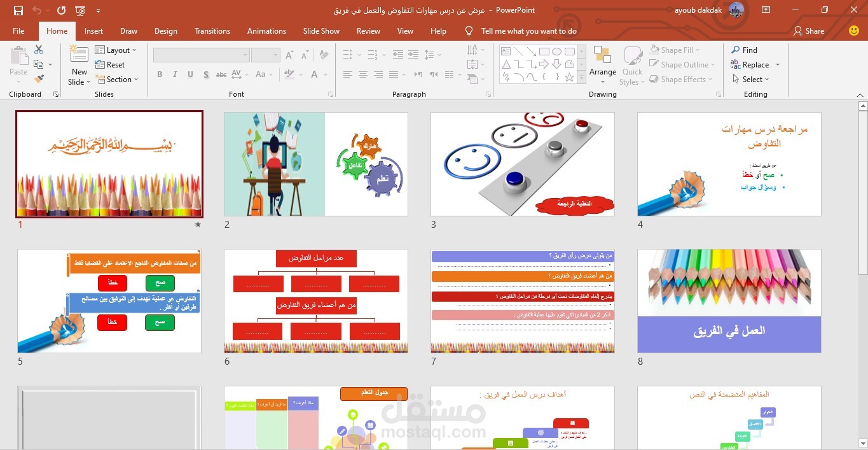
Task: Reset the slide layout with Reset
Action: tap(110, 64)
